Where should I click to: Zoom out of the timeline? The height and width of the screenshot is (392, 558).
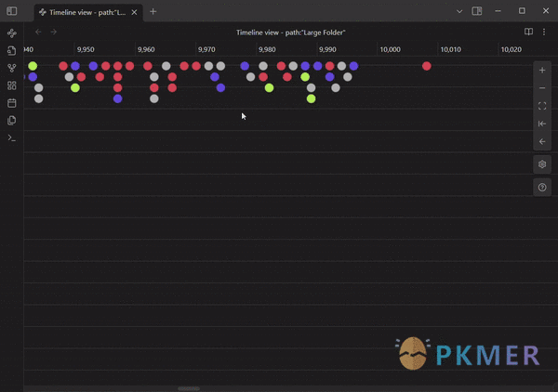pyautogui.click(x=542, y=88)
